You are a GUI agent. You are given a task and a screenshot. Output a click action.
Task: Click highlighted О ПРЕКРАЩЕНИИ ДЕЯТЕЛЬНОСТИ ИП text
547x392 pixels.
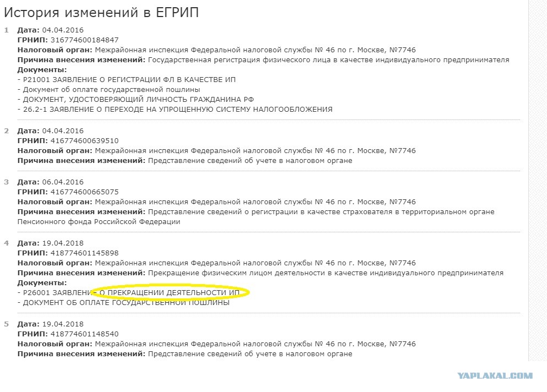pos(169,292)
